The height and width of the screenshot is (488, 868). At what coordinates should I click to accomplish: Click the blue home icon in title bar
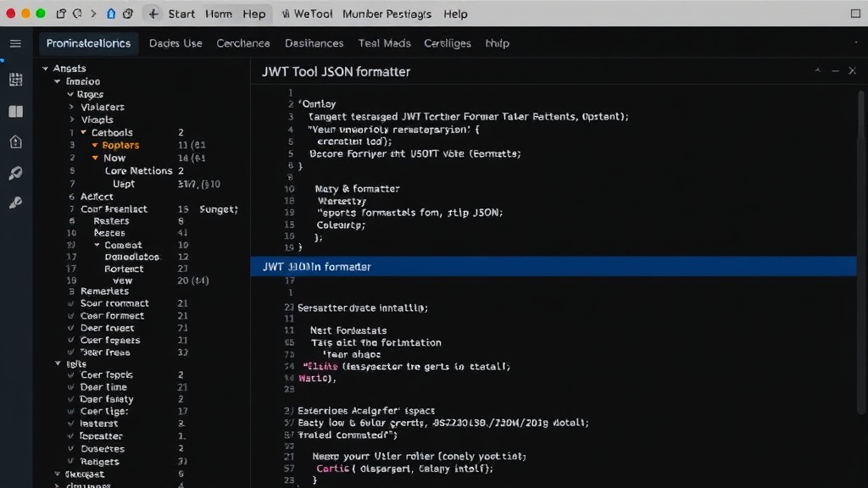tap(111, 14)
